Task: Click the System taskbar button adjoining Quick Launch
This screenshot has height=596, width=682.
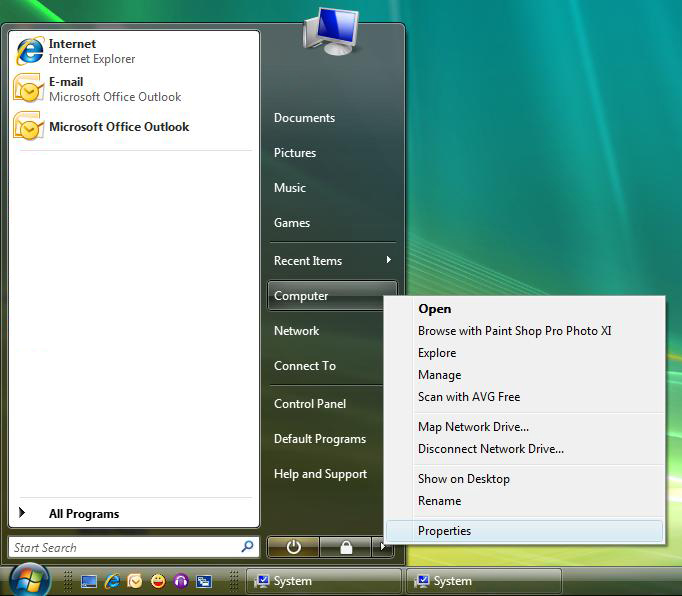Action: tap(324, 581)
